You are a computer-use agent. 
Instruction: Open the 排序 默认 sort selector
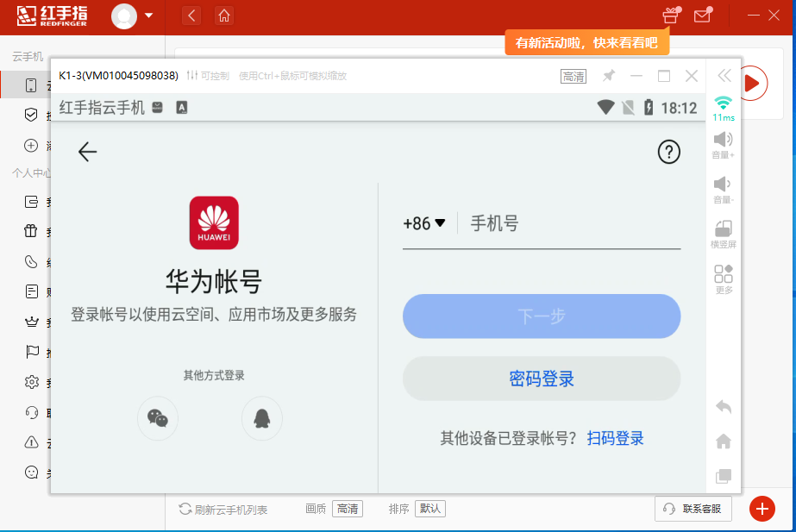point(430,509)
